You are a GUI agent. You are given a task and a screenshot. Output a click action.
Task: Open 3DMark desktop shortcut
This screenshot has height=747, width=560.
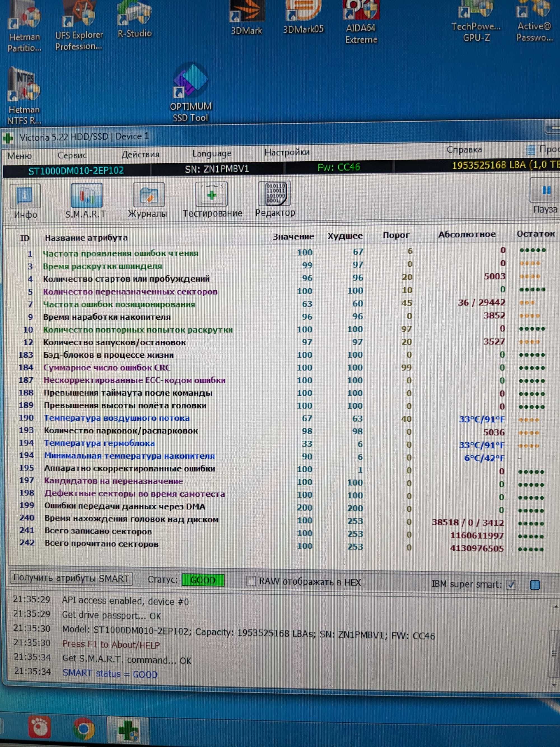pos(246,18)
